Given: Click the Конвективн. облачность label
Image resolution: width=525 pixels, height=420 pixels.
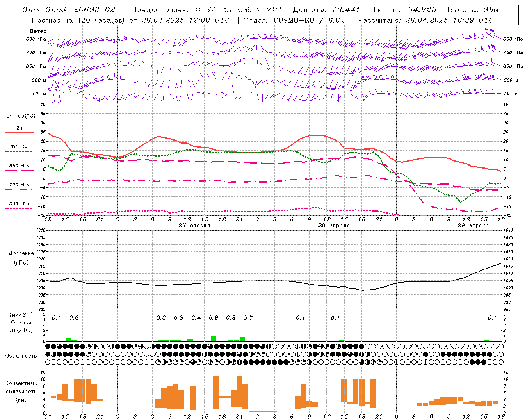Looking at the screenshot, I should coord(21,388).
